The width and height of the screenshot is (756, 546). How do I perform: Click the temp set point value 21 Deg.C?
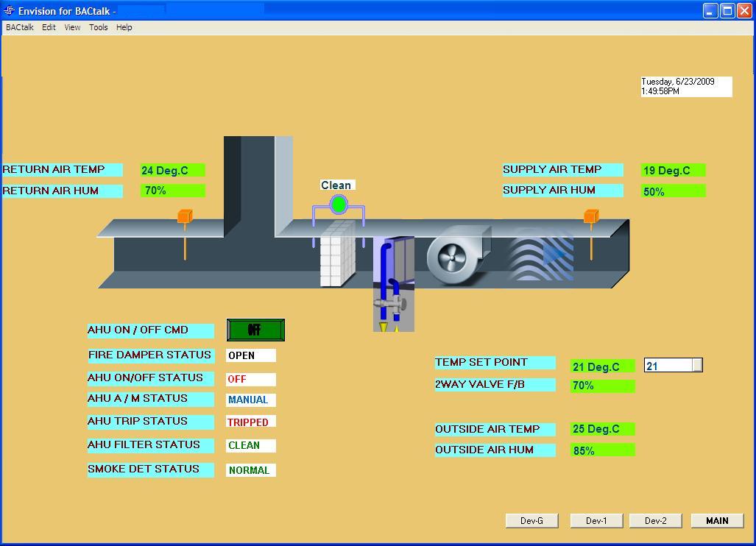tap(603, 366)
